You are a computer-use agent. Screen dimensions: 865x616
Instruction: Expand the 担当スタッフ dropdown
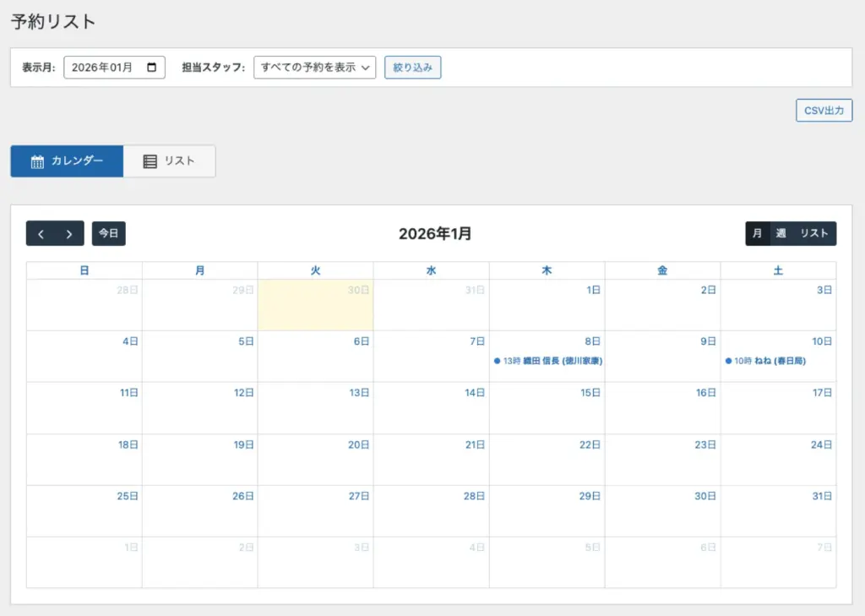pyautogui.click(x=314, y=68)
